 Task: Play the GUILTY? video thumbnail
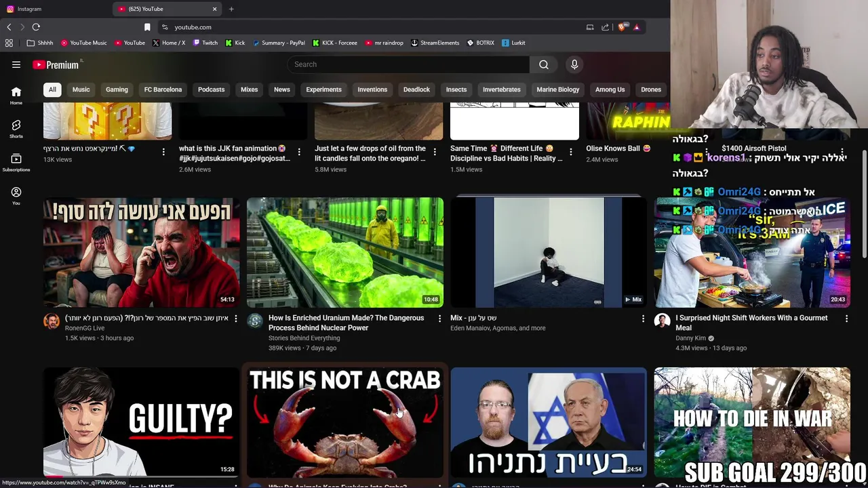point(141,422)
